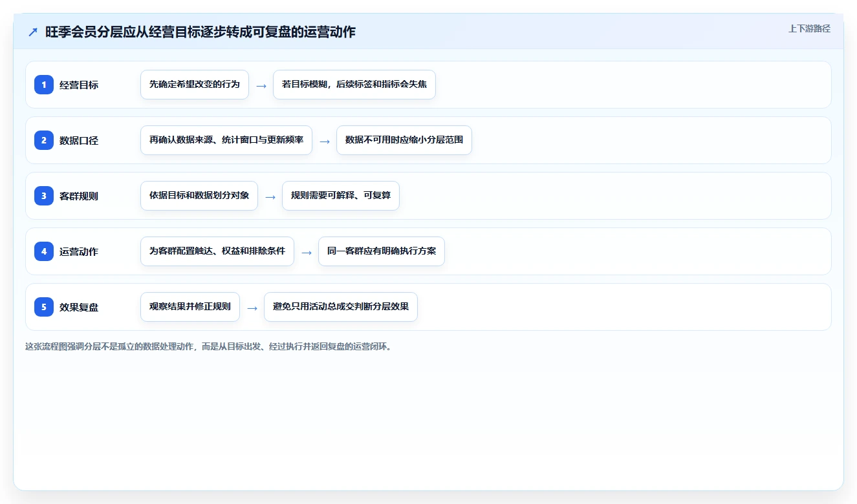Select the 若目标模糊，后续标签和指标会失焦 box
857x504 pixels.
coord(354,85)
